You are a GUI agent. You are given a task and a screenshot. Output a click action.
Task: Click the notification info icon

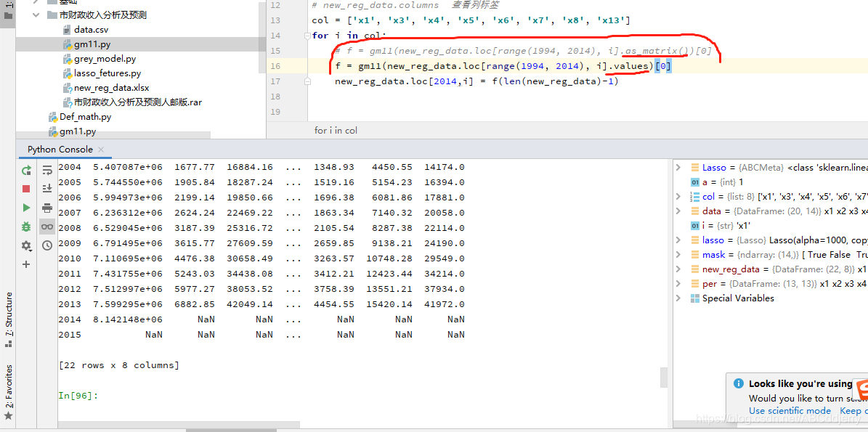(738, 383)
